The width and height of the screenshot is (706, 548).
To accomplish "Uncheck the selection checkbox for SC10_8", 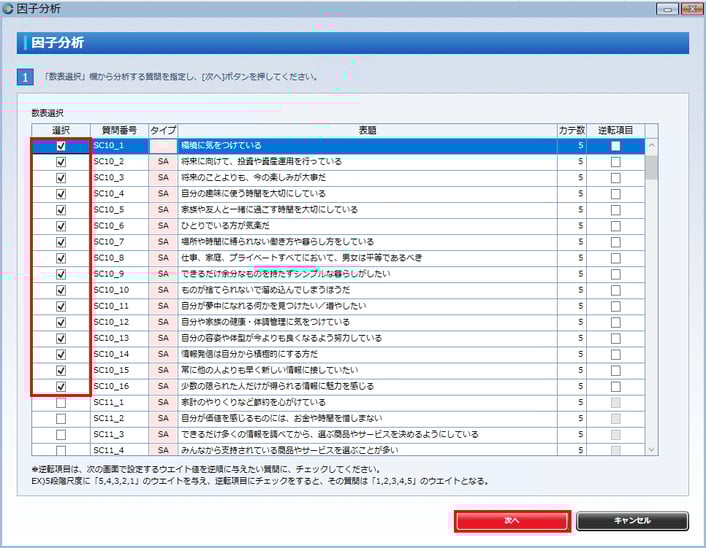I will [x=61, y=258].
